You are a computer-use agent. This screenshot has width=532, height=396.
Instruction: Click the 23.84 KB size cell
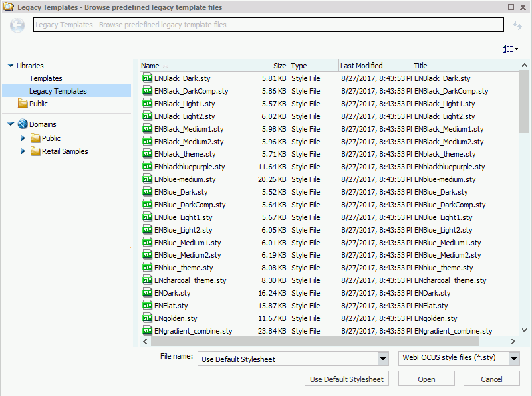(272, 331)
